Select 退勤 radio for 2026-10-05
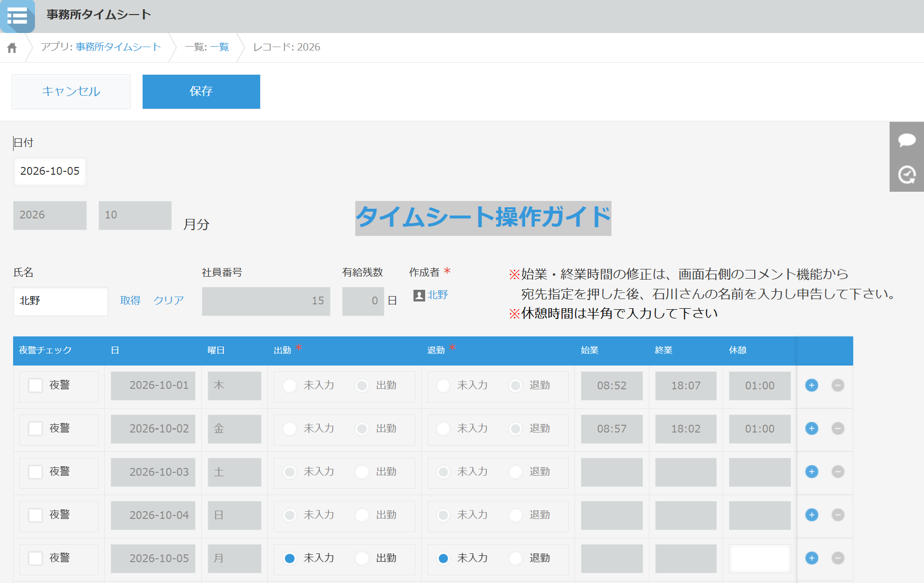Image resolution: width=924 pixels, height=583 pixels. click(515, 558)
